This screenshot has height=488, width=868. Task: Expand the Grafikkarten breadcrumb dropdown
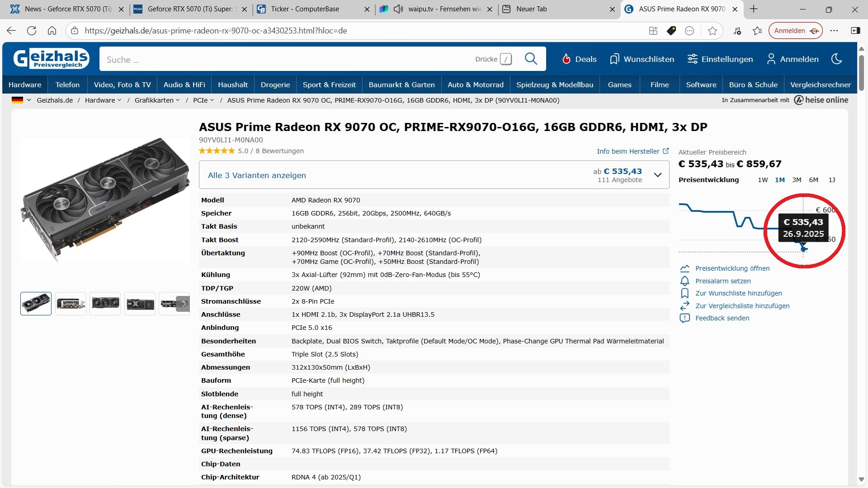pyautogui.click(x=178, y=100)
